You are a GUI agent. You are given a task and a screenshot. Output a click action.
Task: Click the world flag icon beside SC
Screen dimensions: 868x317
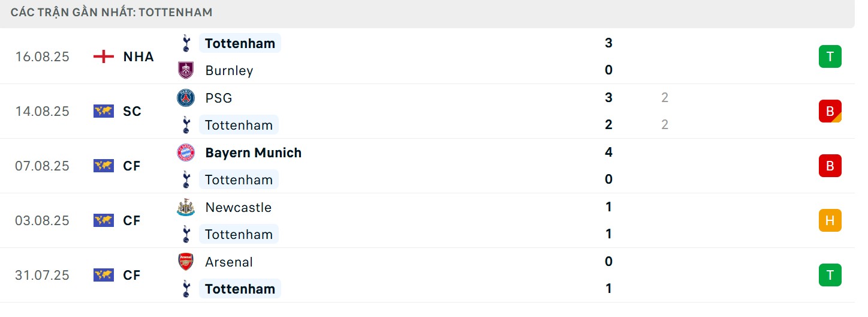click(104, 111)
